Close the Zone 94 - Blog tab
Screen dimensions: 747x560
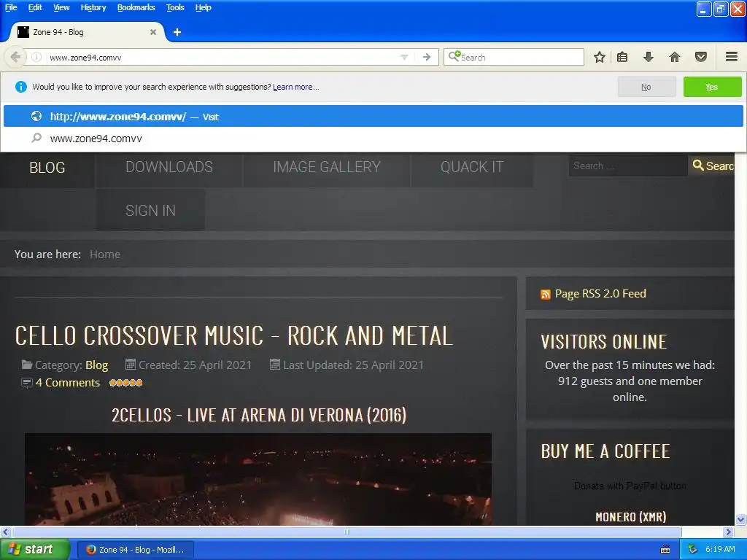[x=153, y=32]
